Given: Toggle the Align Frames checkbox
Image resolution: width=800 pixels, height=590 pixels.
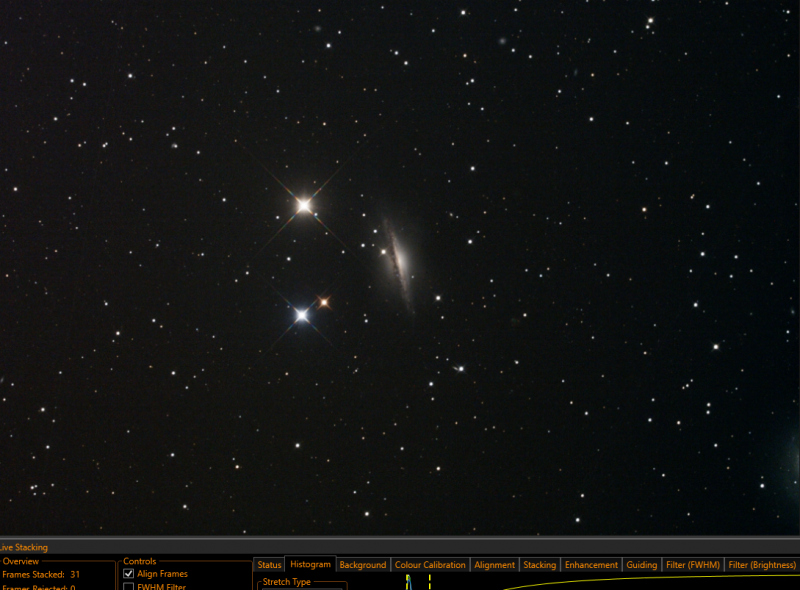Looking at the screenshot, I should (x=129, y=574).
